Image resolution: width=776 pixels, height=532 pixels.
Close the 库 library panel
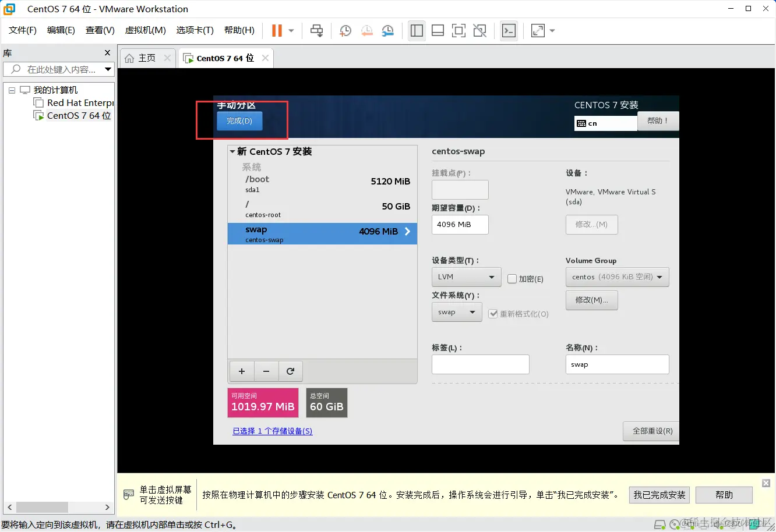click(x=107, y=53)
